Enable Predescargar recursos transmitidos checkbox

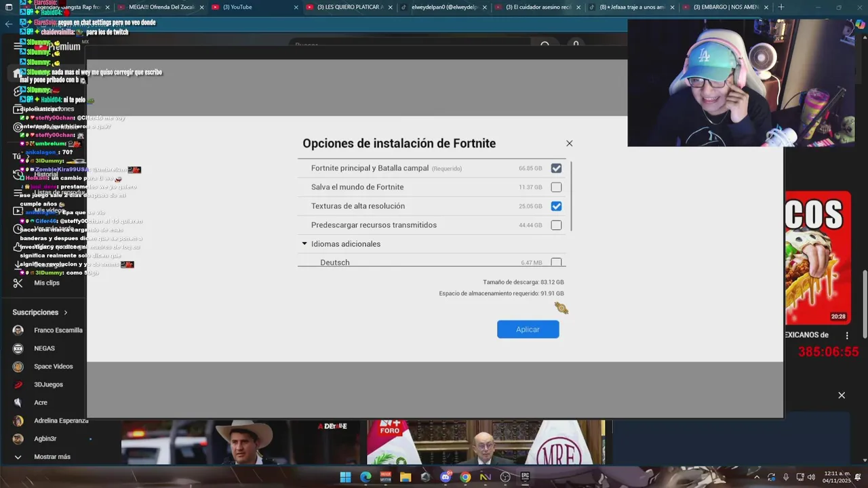tap(556, 225)
